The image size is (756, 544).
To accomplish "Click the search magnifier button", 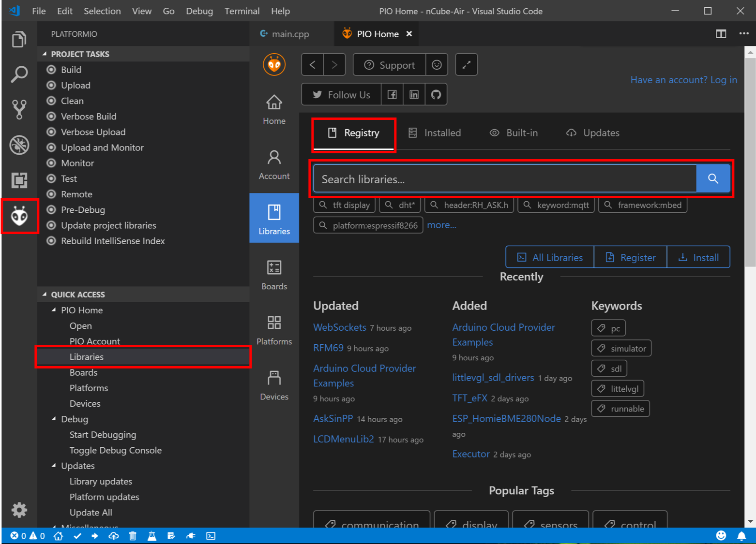I will (x=713, y=178).
